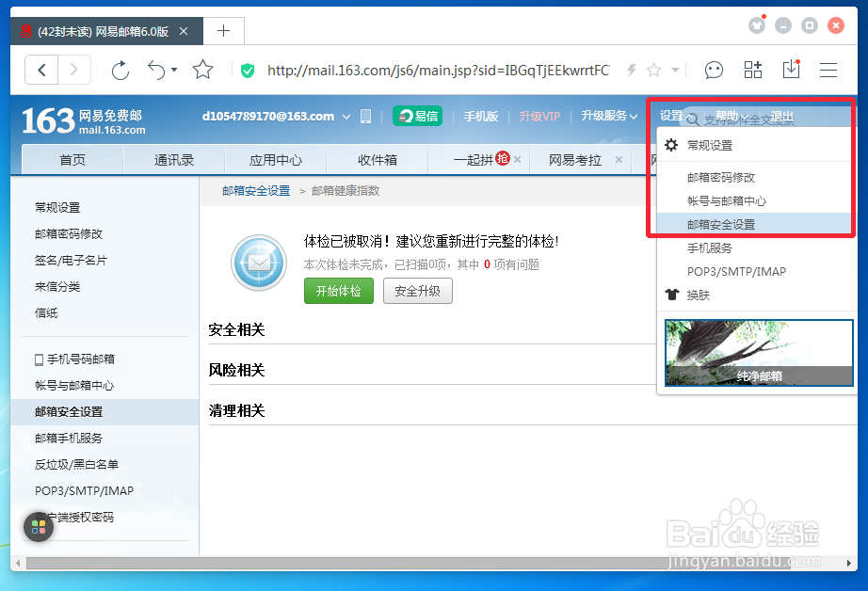Select 邮箱安全设置 in dropdown menu
Image resolution: width=868 pixels, height=591 pixels.
click(x=754, y=225)
